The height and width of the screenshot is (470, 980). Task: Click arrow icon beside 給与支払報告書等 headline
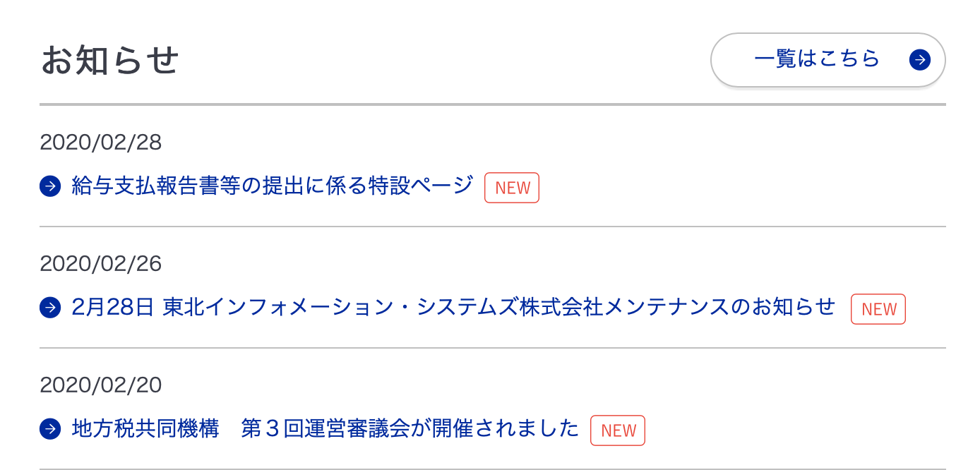50,187
